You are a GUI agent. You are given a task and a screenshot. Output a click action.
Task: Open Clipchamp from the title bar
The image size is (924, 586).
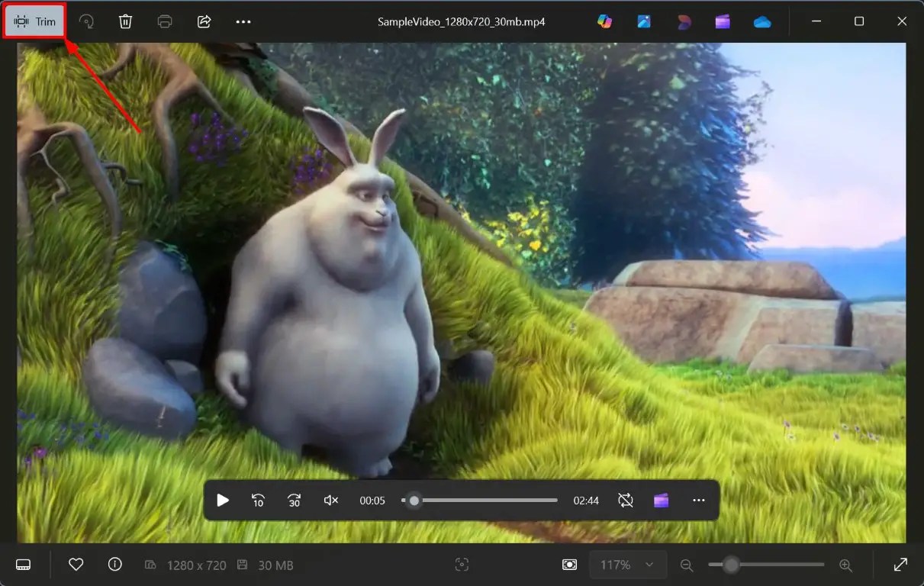pos(723,21)
